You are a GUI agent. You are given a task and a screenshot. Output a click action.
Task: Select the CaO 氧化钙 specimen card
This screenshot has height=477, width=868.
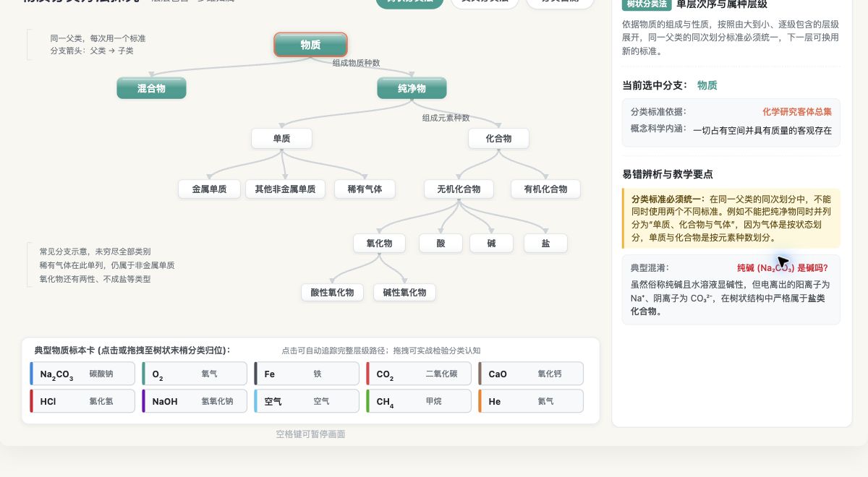(531, 374)
